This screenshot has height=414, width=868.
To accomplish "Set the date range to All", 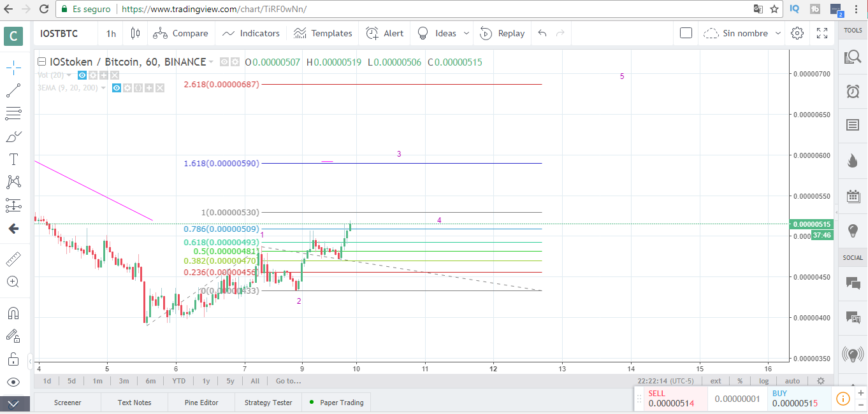I will [255, 381].
